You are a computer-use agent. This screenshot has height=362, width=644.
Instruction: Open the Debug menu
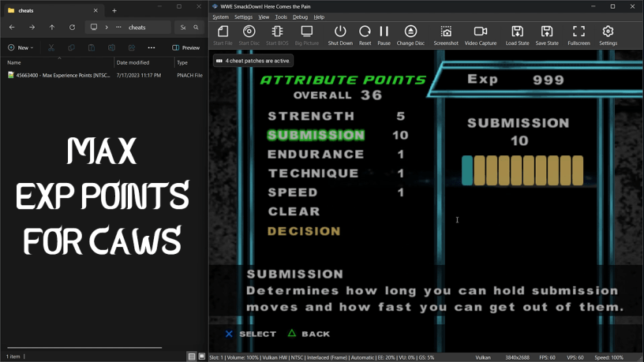point(300,17)
